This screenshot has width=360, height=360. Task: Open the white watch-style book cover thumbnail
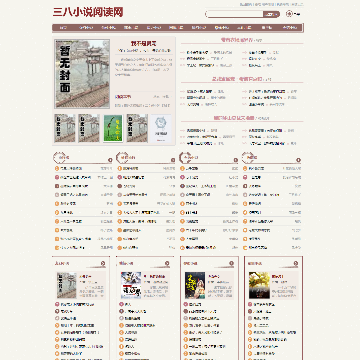tap(161, 128)
